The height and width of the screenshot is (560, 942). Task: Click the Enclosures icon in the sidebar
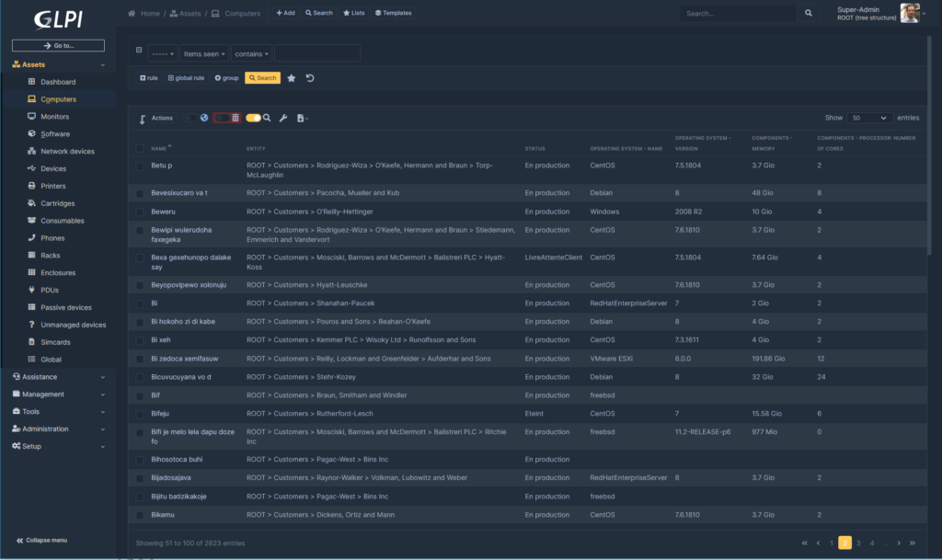(32, 272)
